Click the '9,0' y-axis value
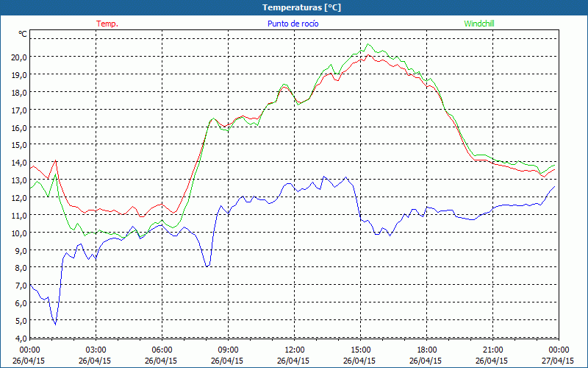The width and height of the screenshot is (588, 368). click(x=21, y=250)
